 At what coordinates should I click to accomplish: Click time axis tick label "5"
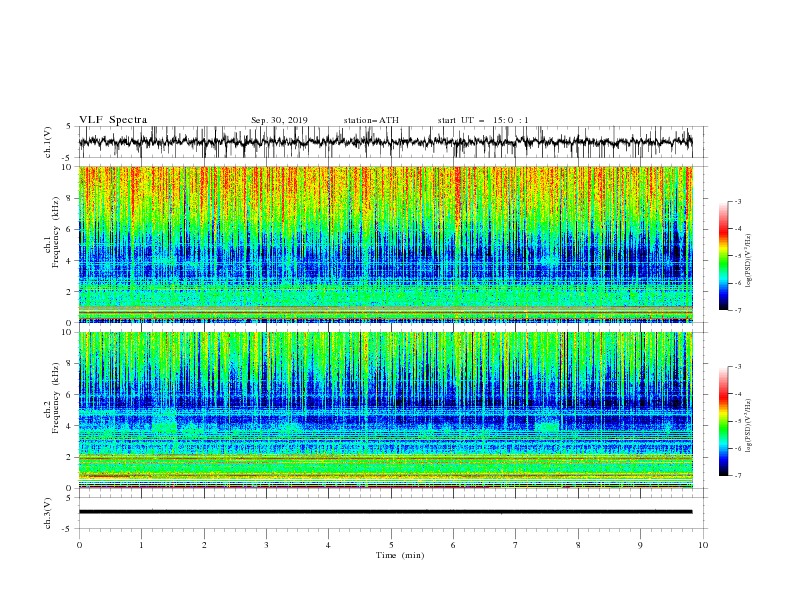click(391, 545)
